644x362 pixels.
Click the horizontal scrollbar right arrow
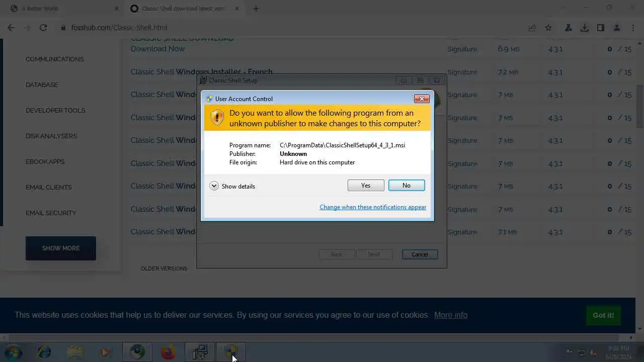pos(632,338)
